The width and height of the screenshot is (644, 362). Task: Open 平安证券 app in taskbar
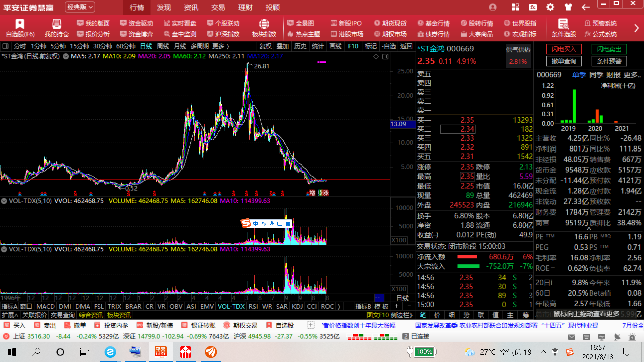[161, 352]
